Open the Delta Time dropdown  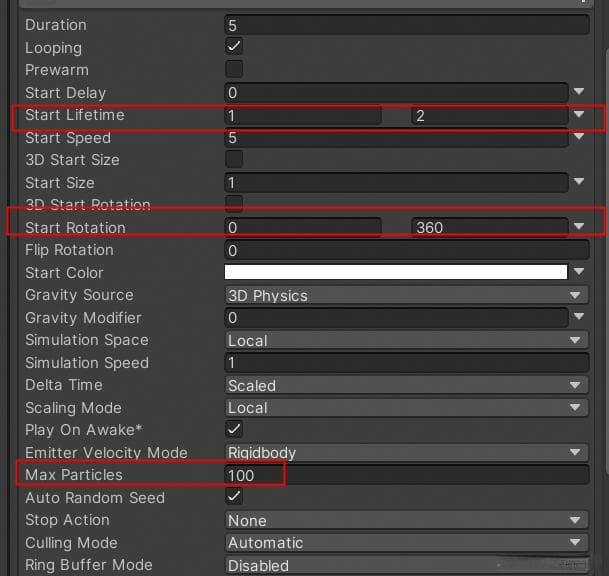click(406, 385)
